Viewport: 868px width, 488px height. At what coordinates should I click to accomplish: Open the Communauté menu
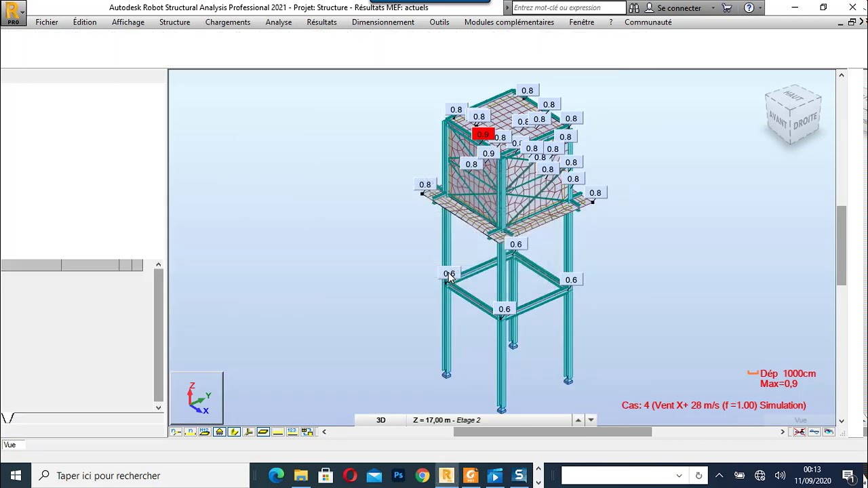(648, 22)
